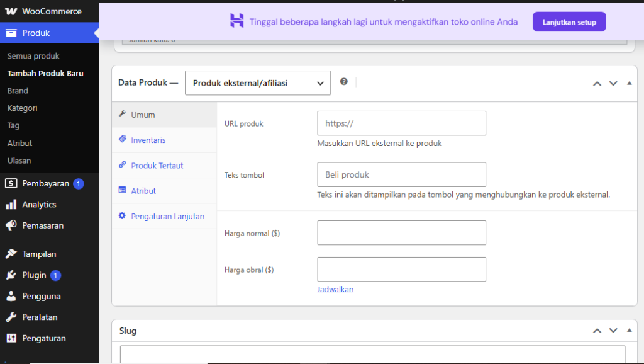This screenshot has width=644, height=364.
Task: Click the Produk Tertaut link icon
Action: pos(123,164)
